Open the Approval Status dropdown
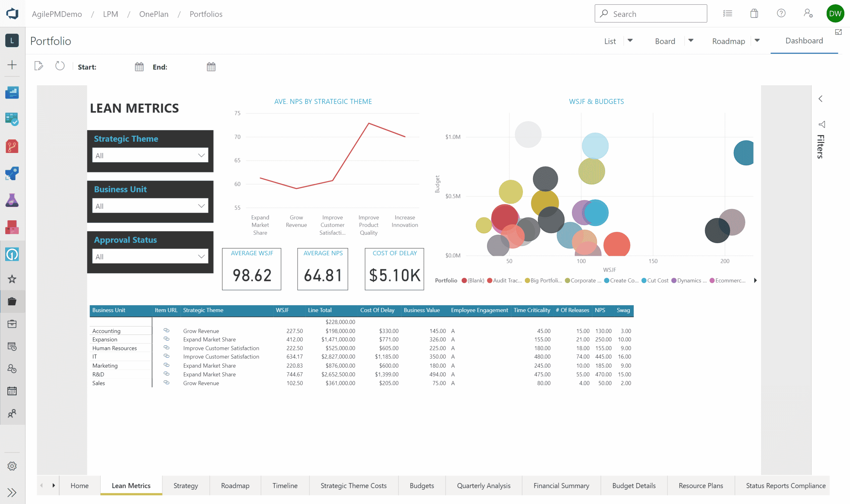 [201, 257]
